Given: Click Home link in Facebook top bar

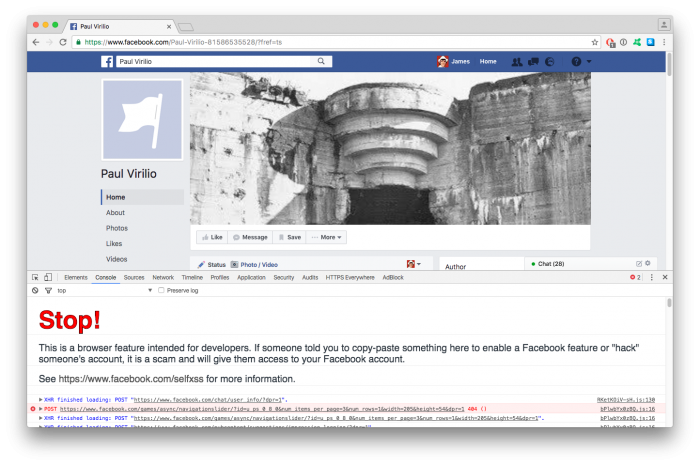Looking at the screenshot, I should point(488,62).
